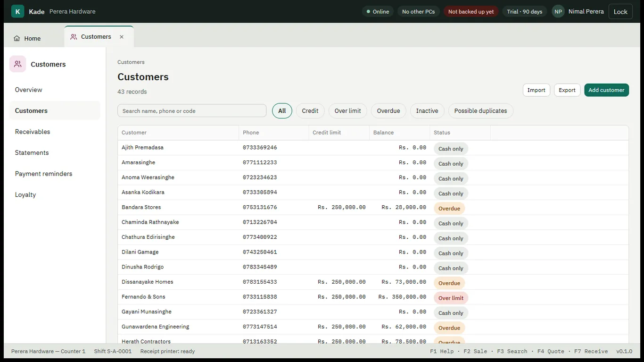Screen dimensions: 644x362
Task: Select the Inactive filter chip
Action: (x=427, y=111)
